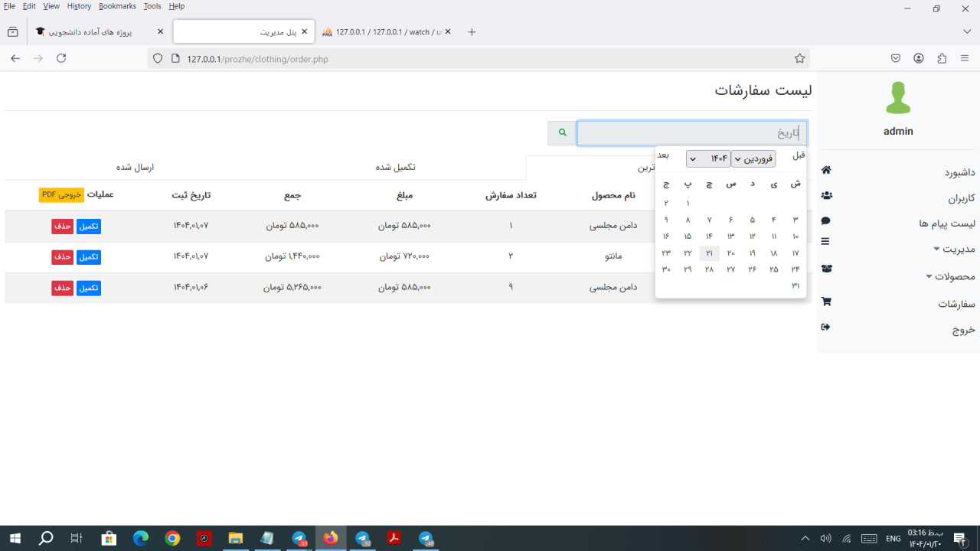Show hidden system tray icons chevron
The width and height of the screenshot is (980, 551).
click(805, 538)
